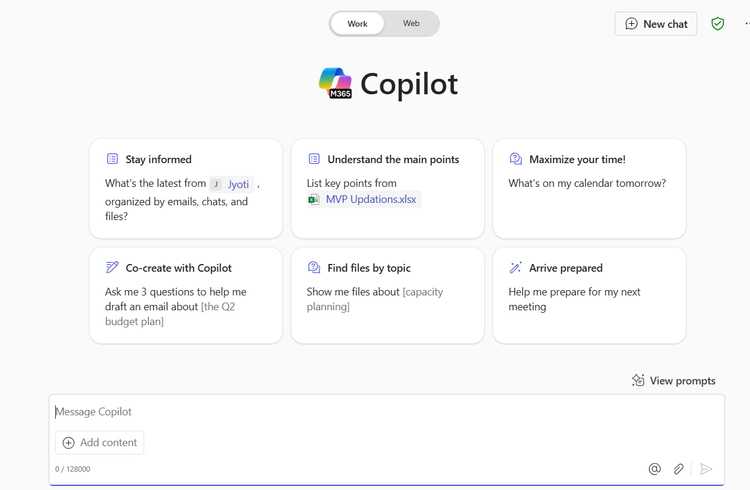This screenshot has width=750, height=490.
Task: Click the Excel icon beside MVP Updations.xlsx
Action: [x=314, y=199]
